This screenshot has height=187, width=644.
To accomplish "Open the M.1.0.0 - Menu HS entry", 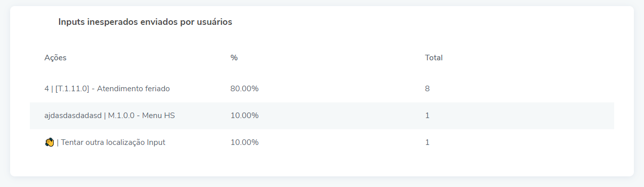I will point(142,116).
